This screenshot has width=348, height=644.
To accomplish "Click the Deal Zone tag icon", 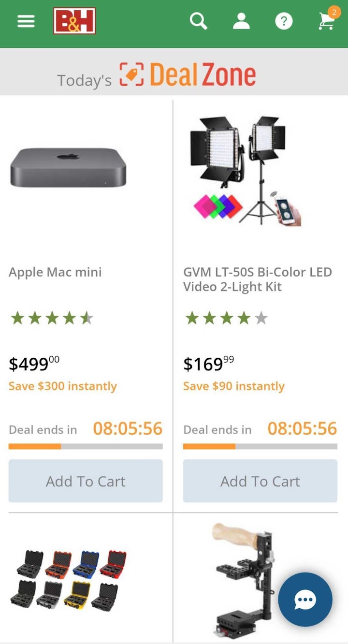I will tap(131, 74).
